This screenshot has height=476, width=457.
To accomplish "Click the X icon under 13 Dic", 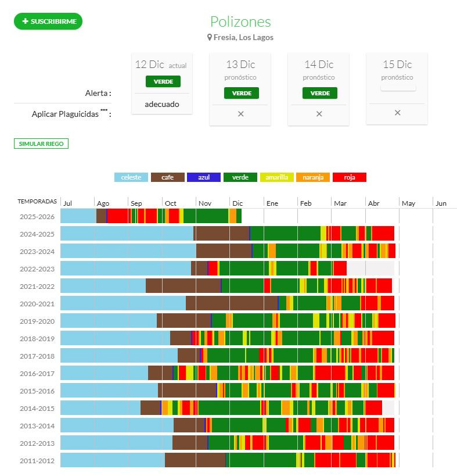I will coord(240,114).
